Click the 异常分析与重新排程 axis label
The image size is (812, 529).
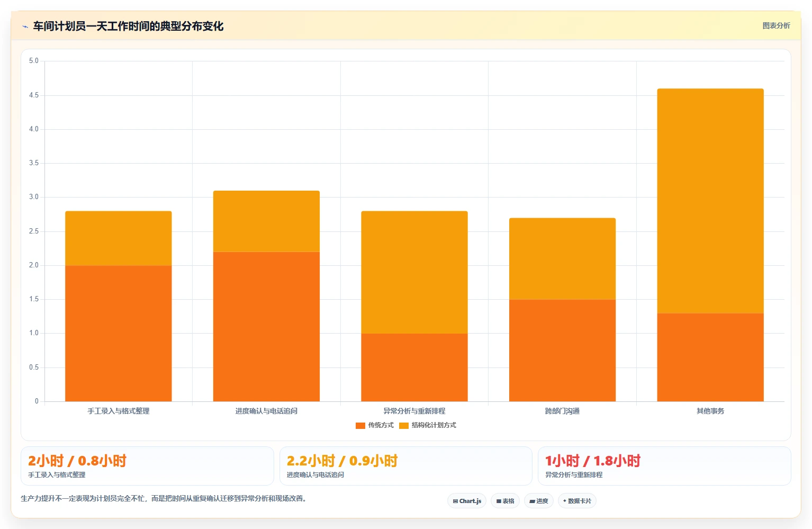coord(414,411)
